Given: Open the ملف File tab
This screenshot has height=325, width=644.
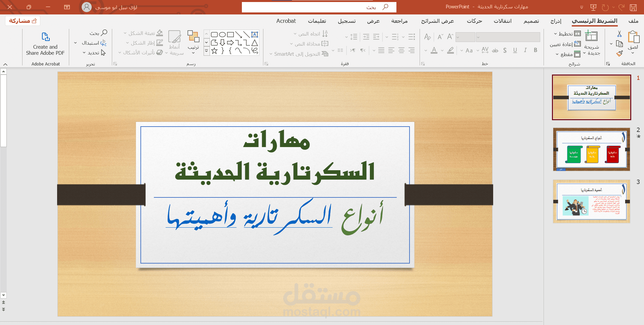Looking at the screenshot, I should [x=633, y=21].
